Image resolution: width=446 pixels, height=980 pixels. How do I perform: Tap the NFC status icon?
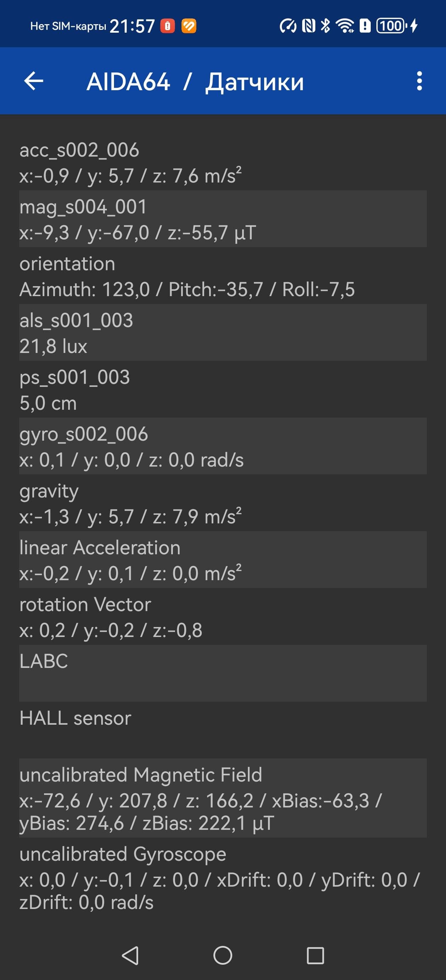[x=309, y=26]
